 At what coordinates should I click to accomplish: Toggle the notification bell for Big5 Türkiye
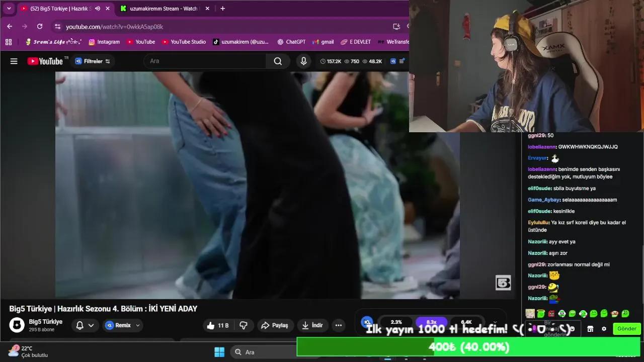(x=79, y=325)
